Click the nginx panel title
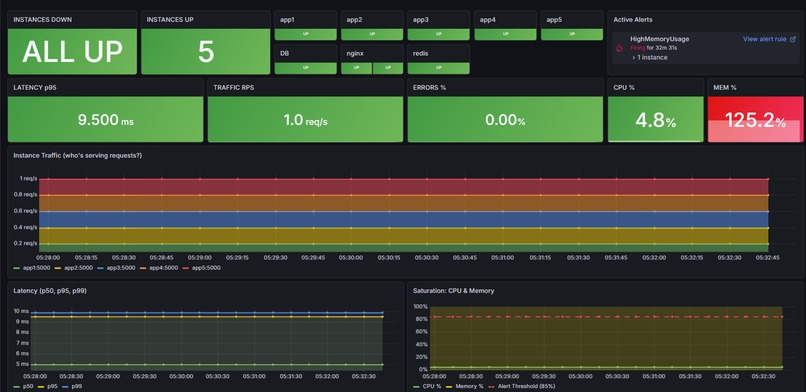The height and width of the screenshot is (392, 806). point(355,53)
